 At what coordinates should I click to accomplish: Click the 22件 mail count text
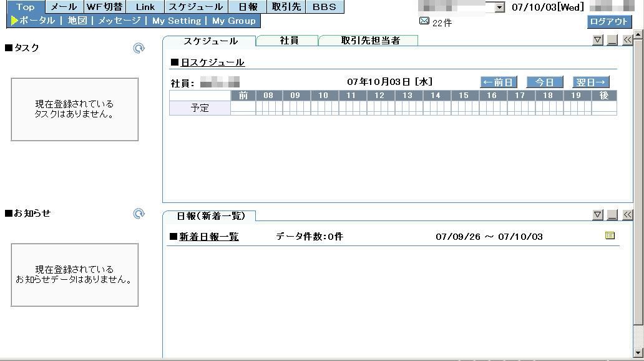tap(442, 23)
